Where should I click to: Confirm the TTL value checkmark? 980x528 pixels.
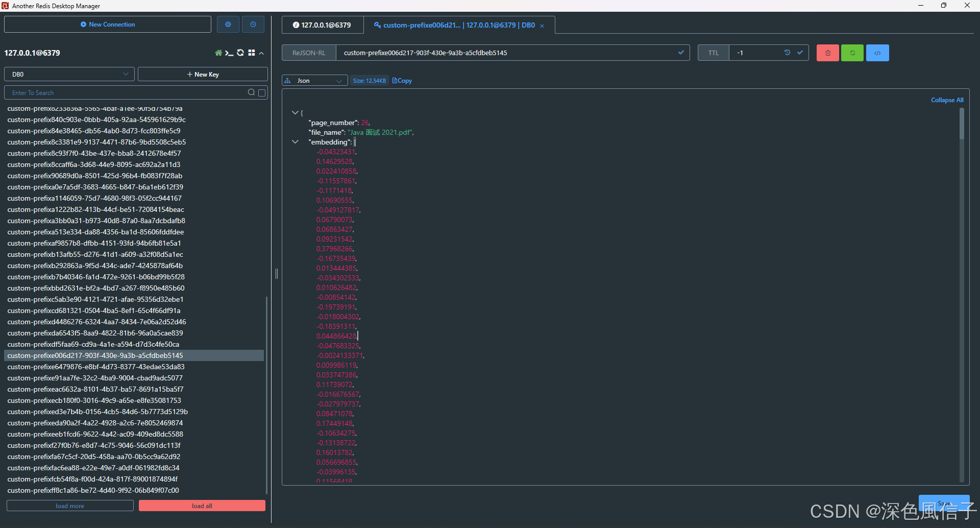[x=800, y=53]
